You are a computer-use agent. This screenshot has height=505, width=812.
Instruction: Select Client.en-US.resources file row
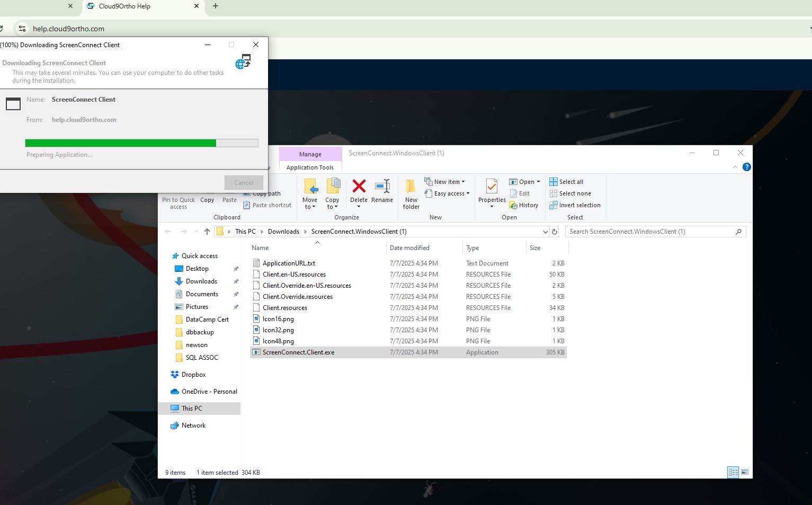click(408, 274)
